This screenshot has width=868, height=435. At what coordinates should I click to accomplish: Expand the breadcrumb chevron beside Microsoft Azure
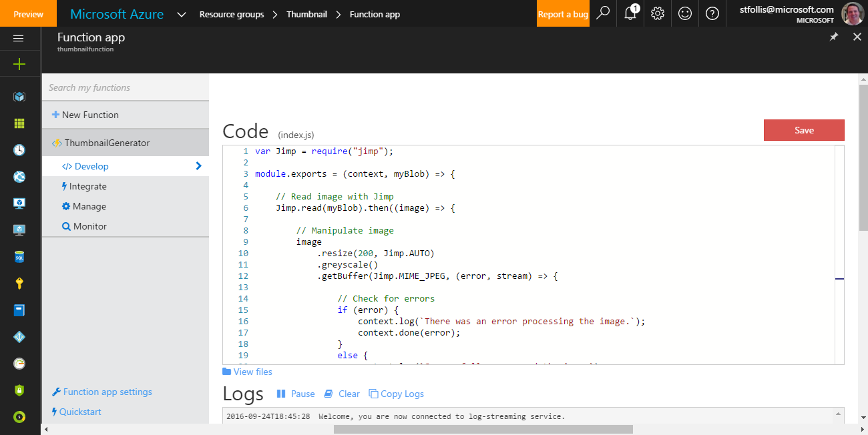[181, 13]
